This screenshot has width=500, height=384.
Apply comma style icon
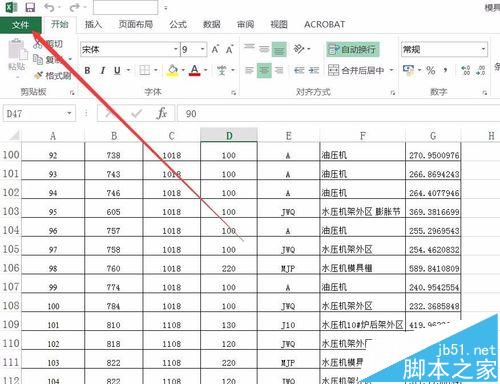pos(446,70)
